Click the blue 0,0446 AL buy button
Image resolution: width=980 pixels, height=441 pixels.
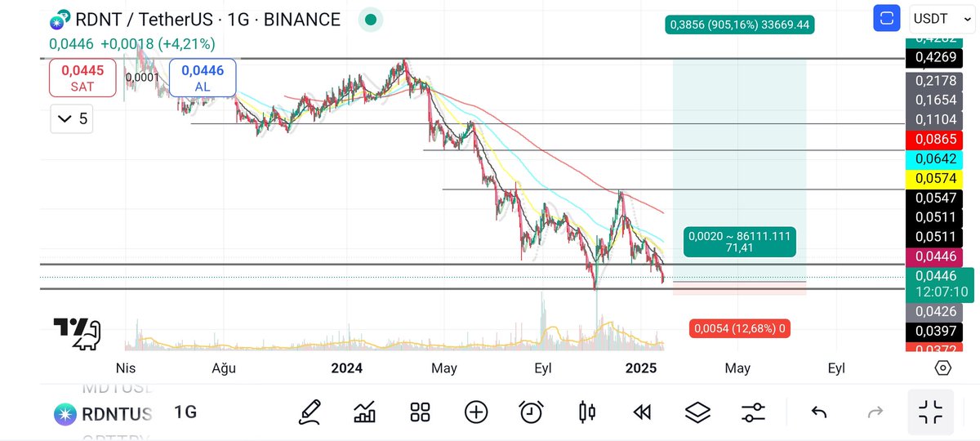203,78
